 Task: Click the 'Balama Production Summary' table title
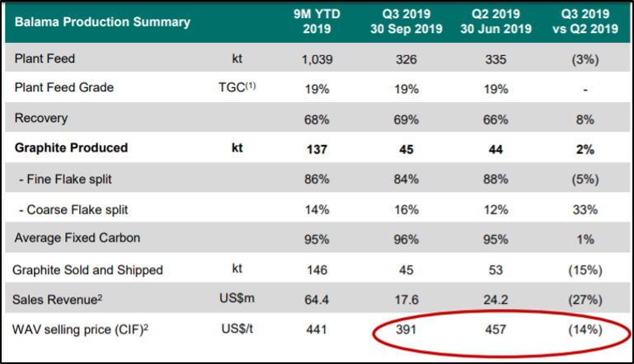(102, 21)
